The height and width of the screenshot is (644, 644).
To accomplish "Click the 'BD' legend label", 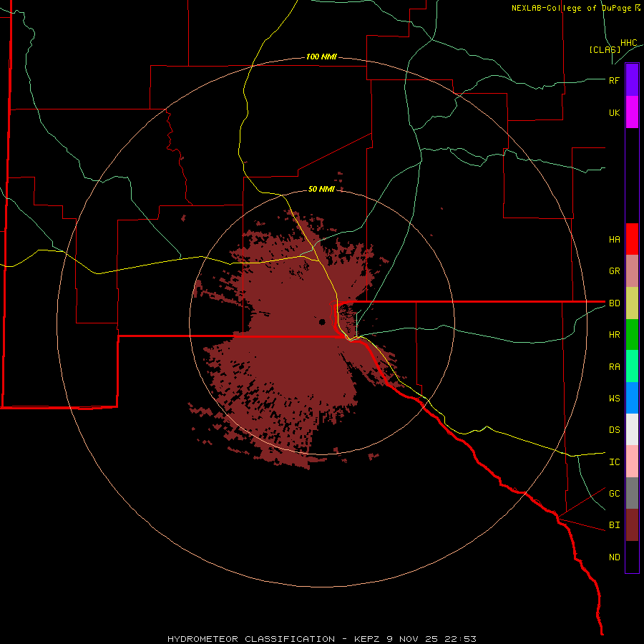I will pos(614,303).
